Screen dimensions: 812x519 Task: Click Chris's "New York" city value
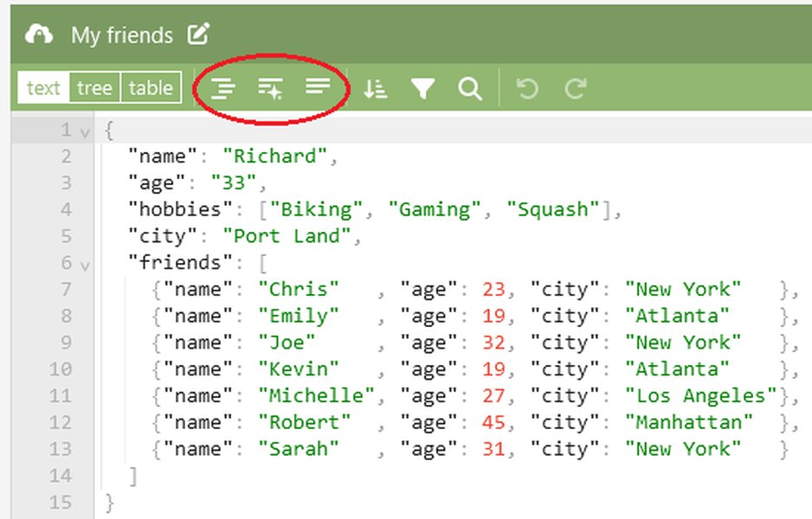coord(683,289)
